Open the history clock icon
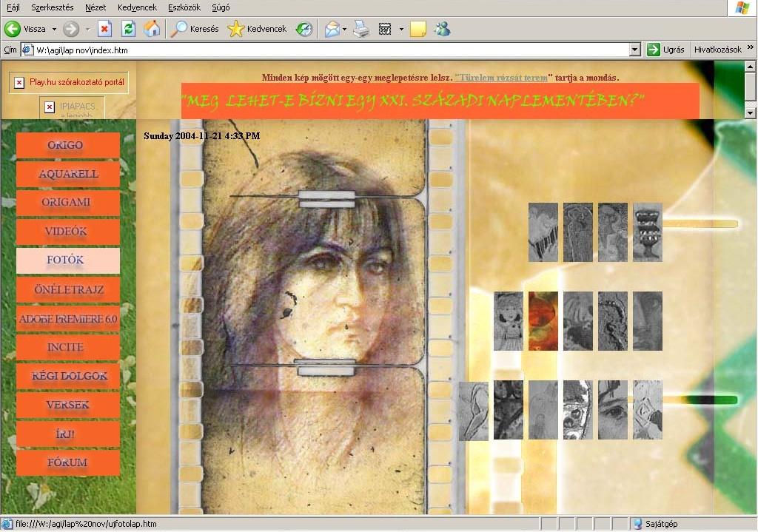This screenshot has width=758, height=532. [x=304, y=29]
